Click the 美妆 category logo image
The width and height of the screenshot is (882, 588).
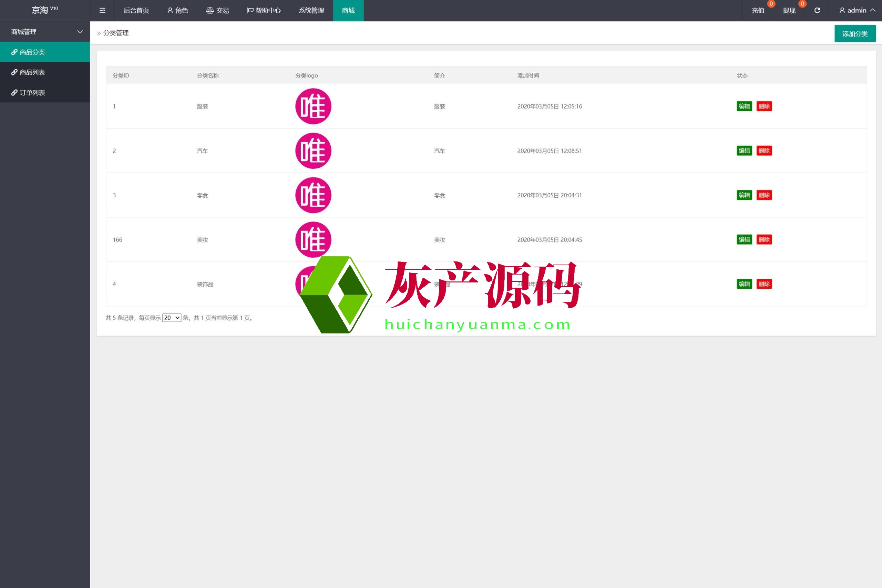pyautogui.click(x=313, y=239)
